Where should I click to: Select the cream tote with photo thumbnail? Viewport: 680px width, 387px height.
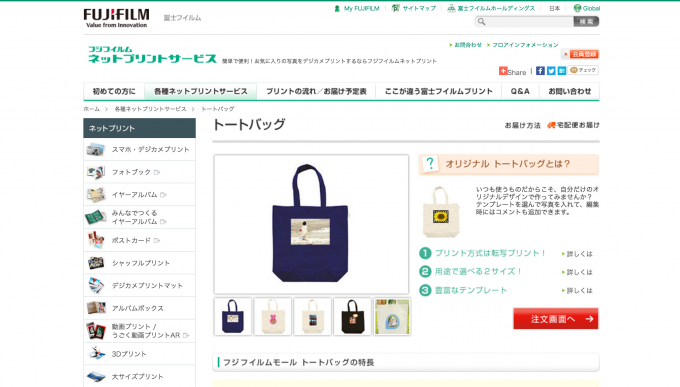point(313,316)
